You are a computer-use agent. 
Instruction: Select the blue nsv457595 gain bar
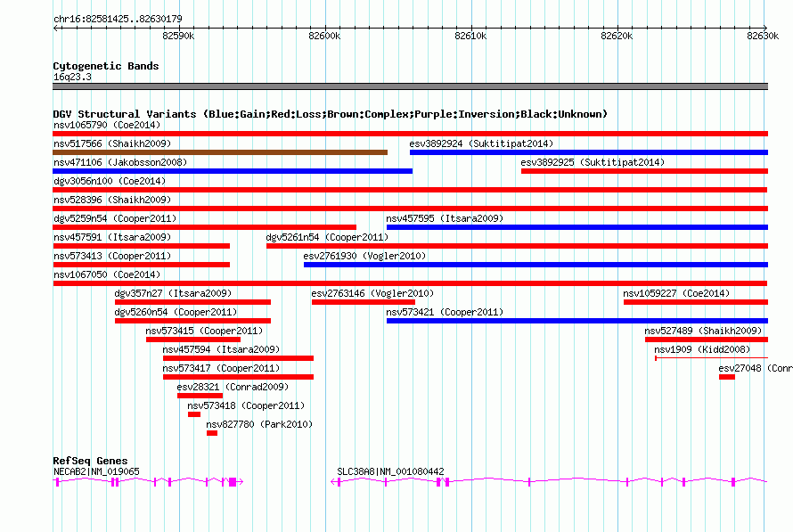(577, 227)
